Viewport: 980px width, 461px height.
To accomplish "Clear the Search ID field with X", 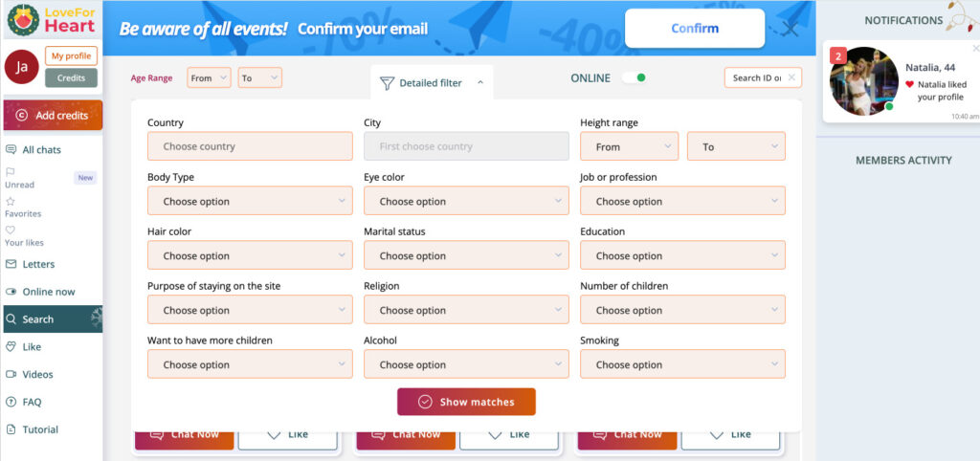I will pos(791,77).
